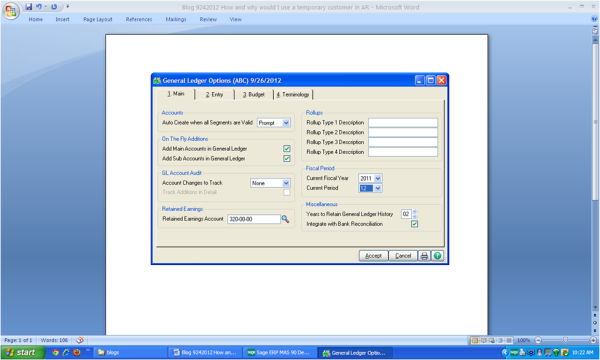Open the Mailings ribbon tab
600x360 pixels.
tap(176, 19)
